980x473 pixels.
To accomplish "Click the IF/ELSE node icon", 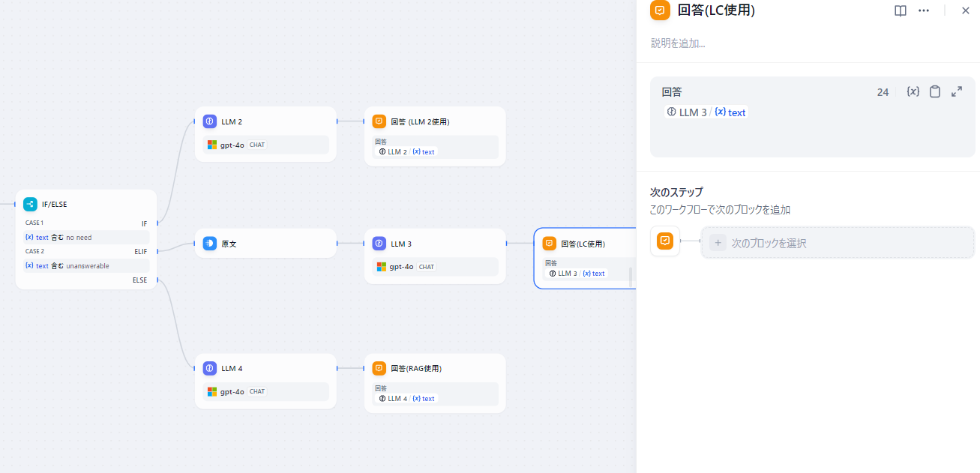I will 30,204.
